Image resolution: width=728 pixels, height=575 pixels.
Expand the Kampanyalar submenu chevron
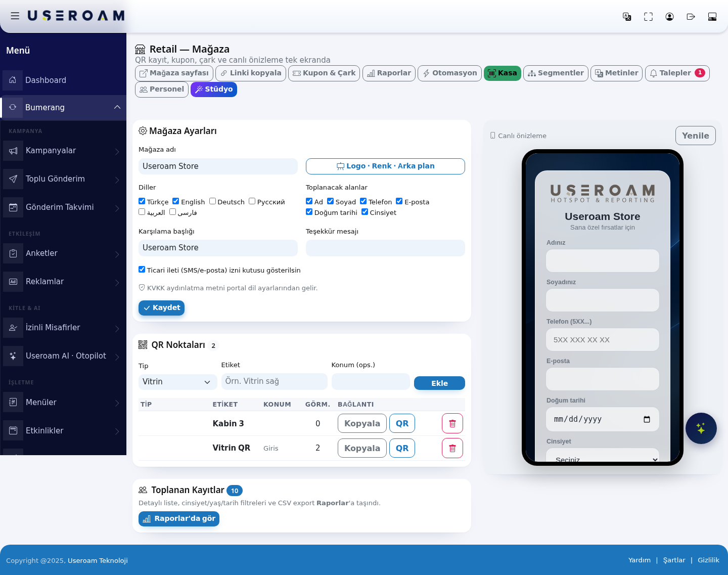(x=117, y=152)
